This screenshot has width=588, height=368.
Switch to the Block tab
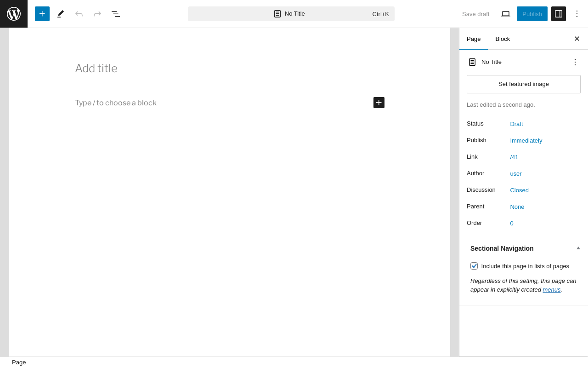503,39
